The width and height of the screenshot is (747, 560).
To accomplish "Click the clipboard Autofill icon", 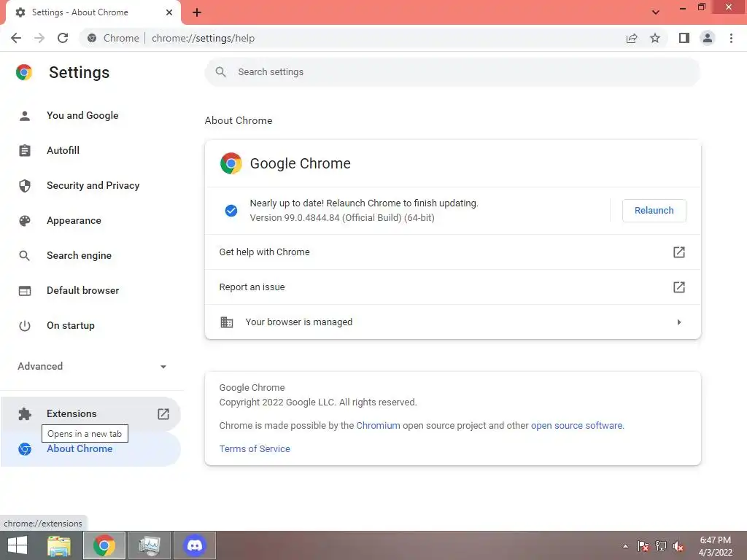I will pyautogui.click(x=24, y=150).
